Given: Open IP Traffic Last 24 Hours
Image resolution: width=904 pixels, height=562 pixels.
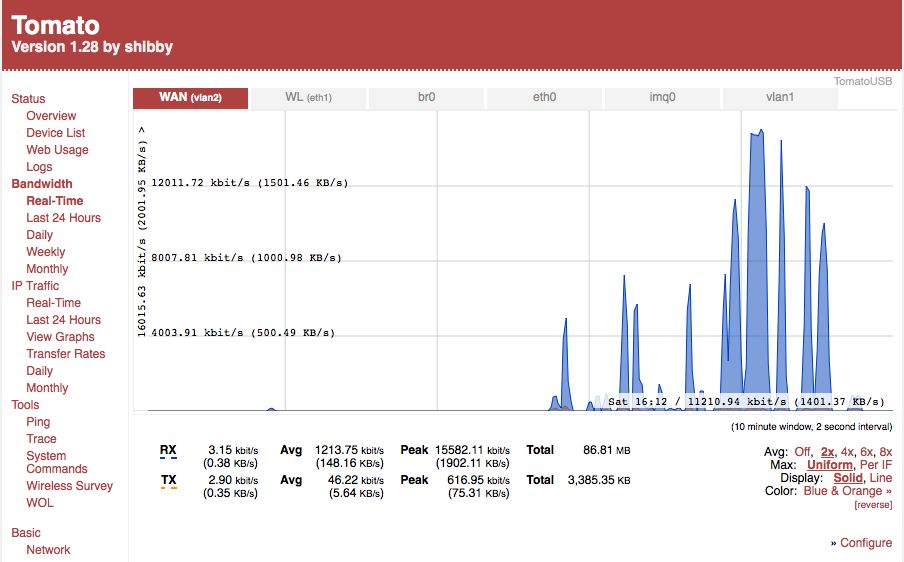Looking at the screenshot, I should point(63,320).
